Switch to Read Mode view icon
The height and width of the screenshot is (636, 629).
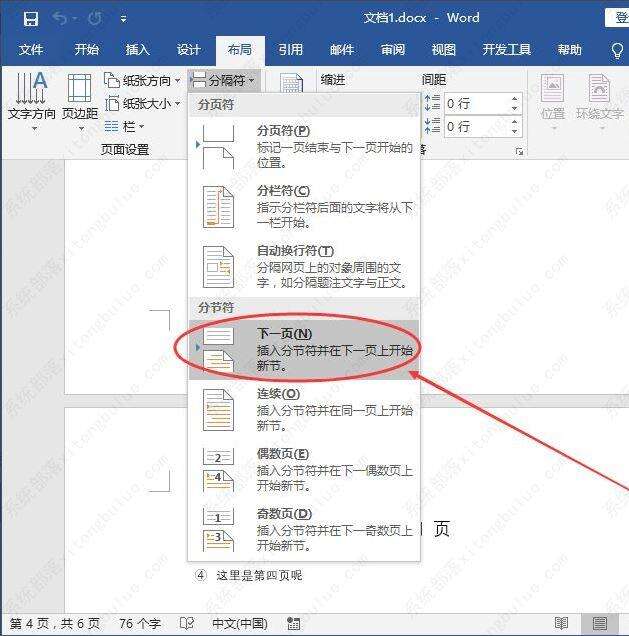(x=561, y=623)
